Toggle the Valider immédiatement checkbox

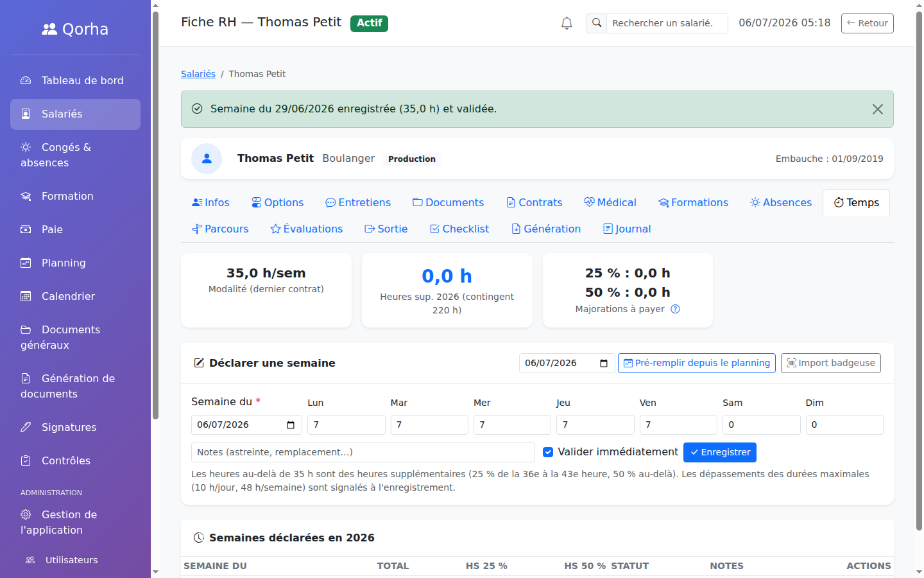click(548, 452)
